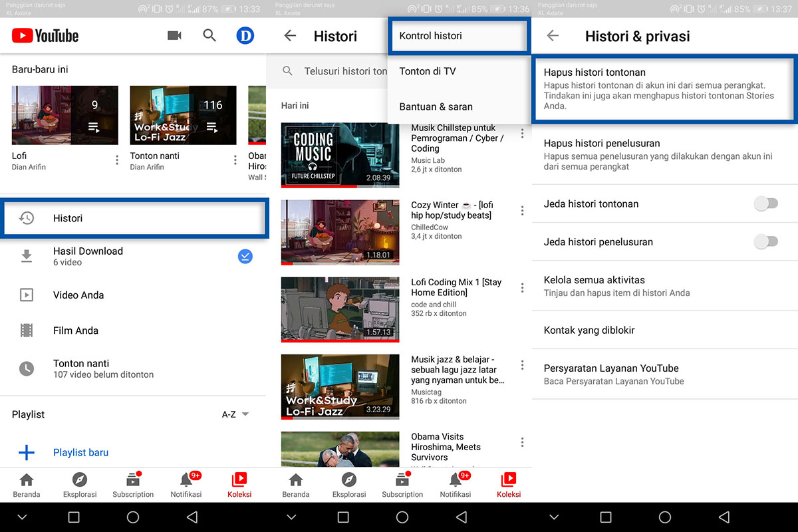Enable Jeda histori tontonan
This screenshot has height=532, width=798.
765,205
